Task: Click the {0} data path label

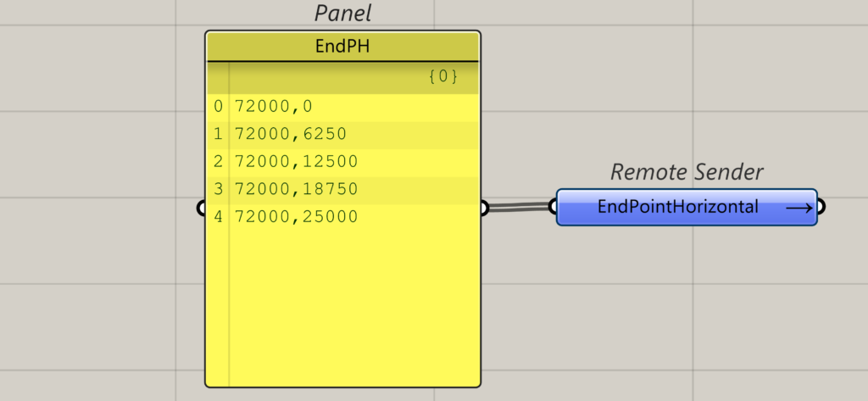Action: 442,77
